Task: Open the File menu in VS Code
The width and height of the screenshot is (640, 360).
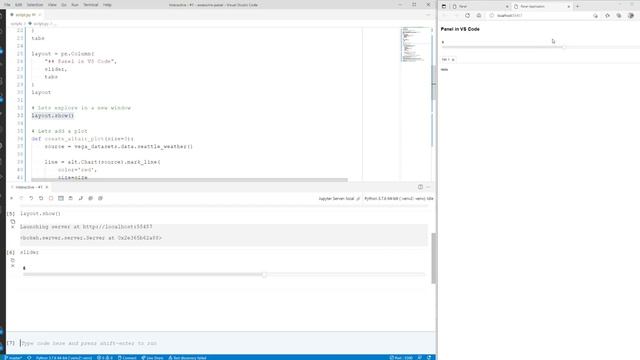Action: pyautogui.click(x=7, y=5)
